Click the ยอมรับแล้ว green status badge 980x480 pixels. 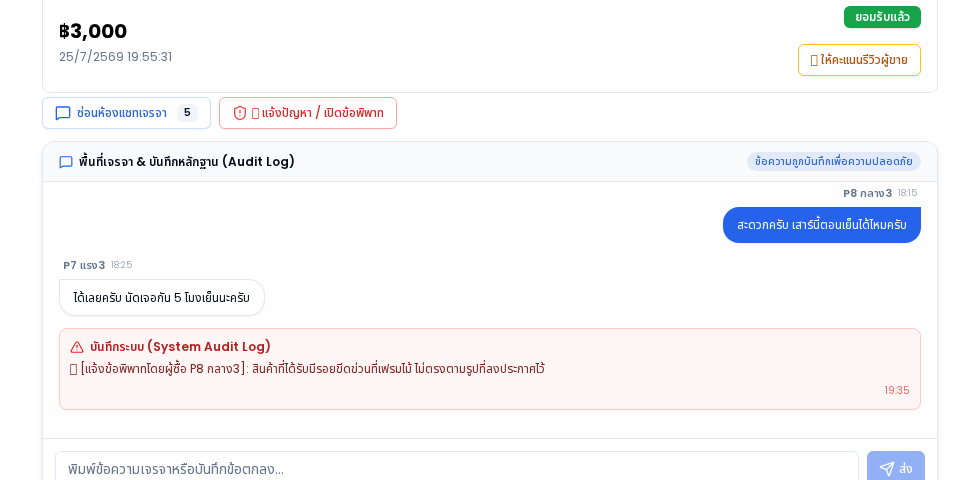(x=882, y=17)
